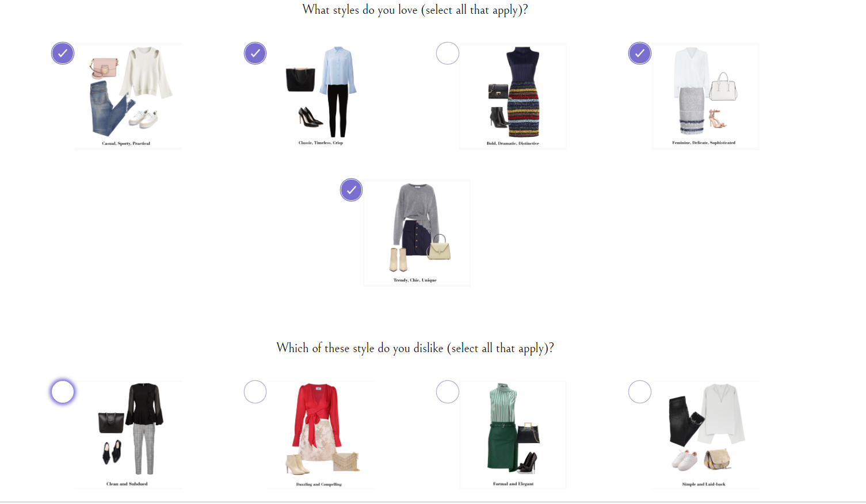Mark Formal and Elegant as disliked
The width and height of the screenshot is (866, 504).
coord(448,392)
